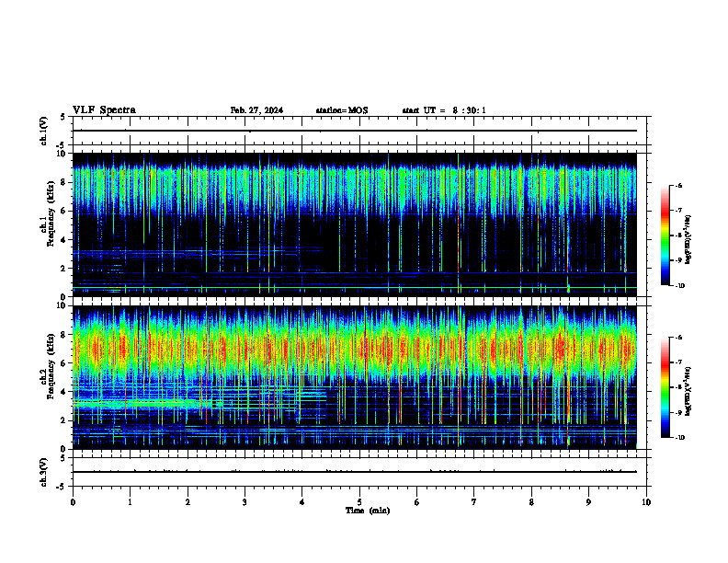Click the 'ch.3(V)' waveform axis label
Image resolution: width=728 pixels, height=563 pixels.
tap(43, 472)
